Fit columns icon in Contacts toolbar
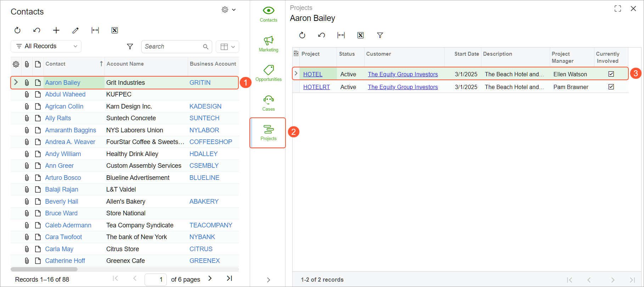644x287 pixels. tap(95, 31)
